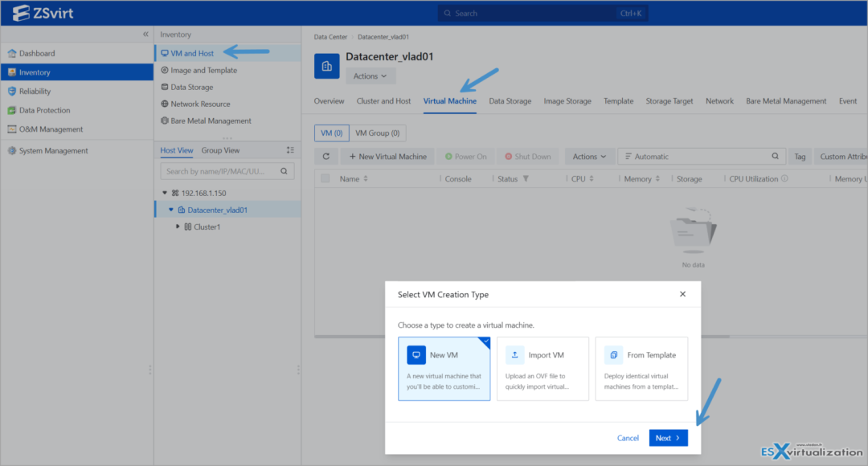The width and height of the screenshot is (868, 466).
Task: Open Network Resource in Inventory menu
Action: [200, 104]
